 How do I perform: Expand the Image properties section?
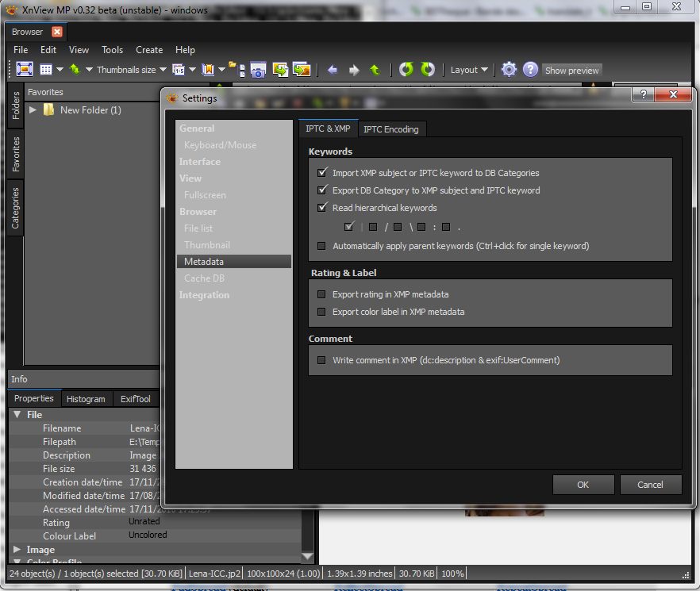tap(17, 549)
